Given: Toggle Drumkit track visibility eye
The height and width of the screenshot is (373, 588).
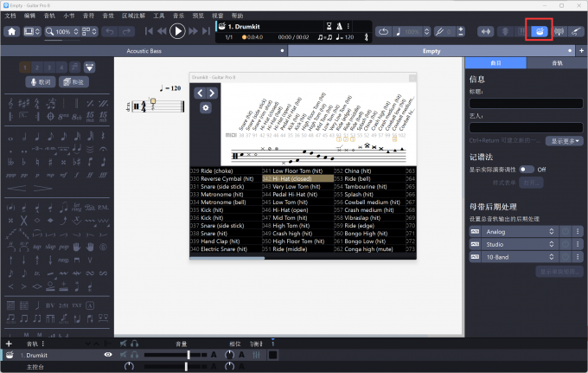Looking at the screenshot, I should coord(108,355).
